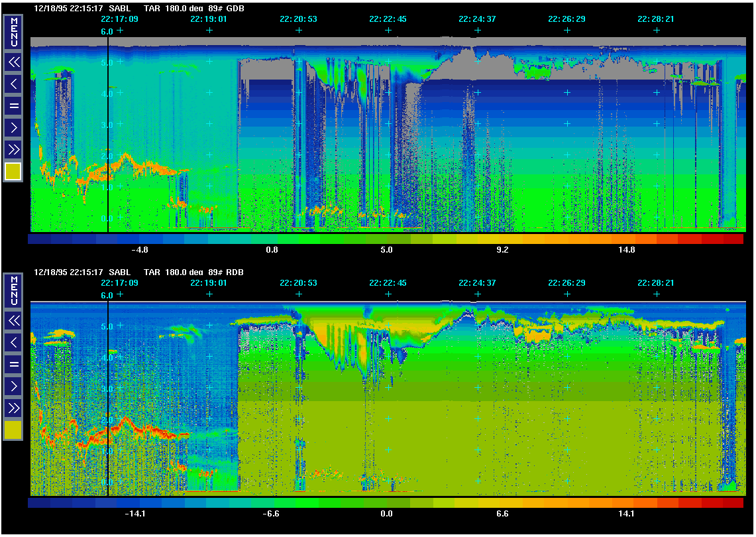Jump forward with the double-right arrow in the GDB panel

click(x=13, y=149)
